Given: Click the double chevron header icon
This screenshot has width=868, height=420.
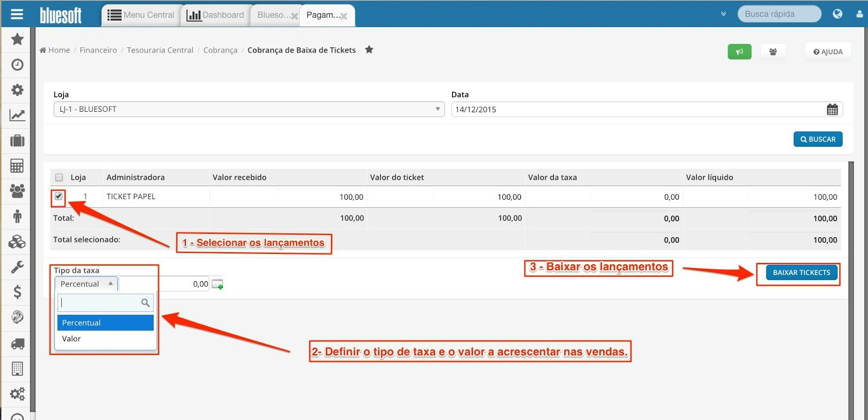Looking at the screenshot, I should 723,14.
